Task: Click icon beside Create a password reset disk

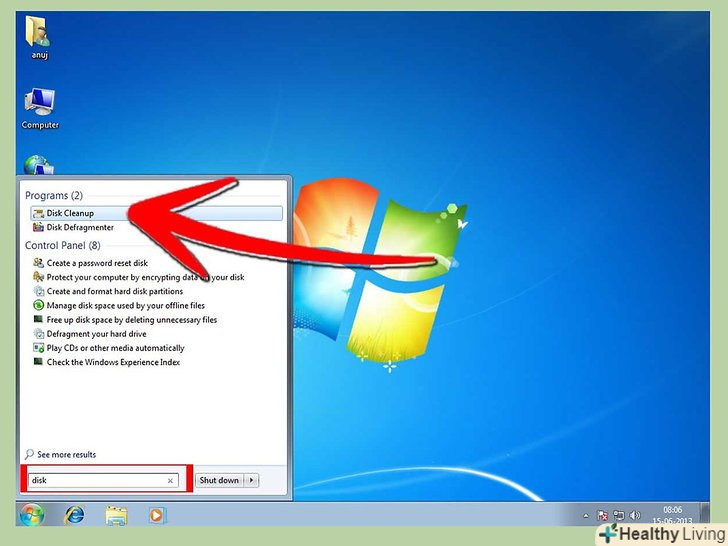Action: [39, 263]
